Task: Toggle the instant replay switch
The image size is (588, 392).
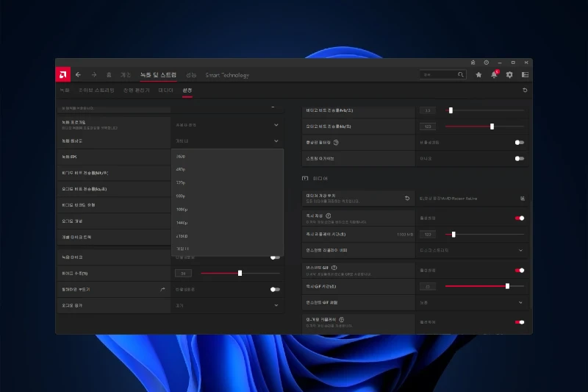Action: pos(519,218)
